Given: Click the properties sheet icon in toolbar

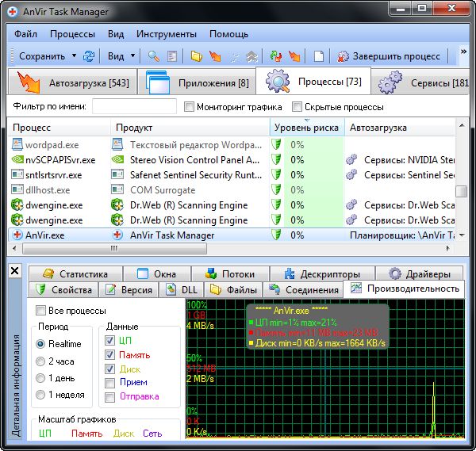Looking at the screenshot, I should [x=171, y=56].
